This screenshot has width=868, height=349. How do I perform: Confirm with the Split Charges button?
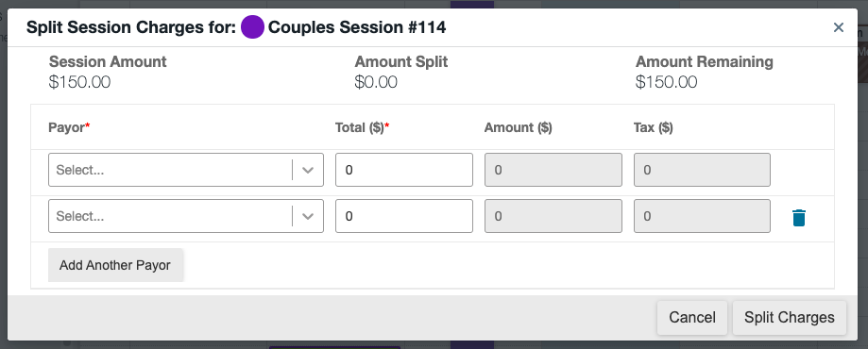pyautogui.click(x=789, y=318)
